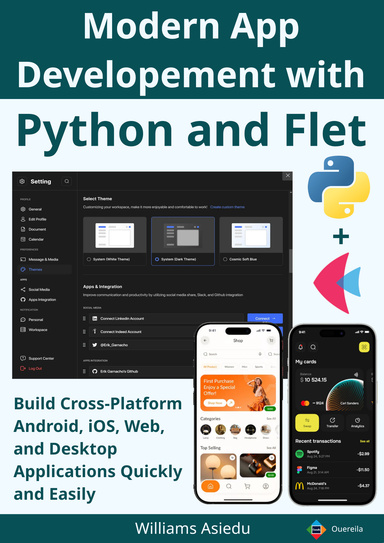Follow the Create custom theme link
The width and height of the screenshot is (384, 543).
coord(227,207)
